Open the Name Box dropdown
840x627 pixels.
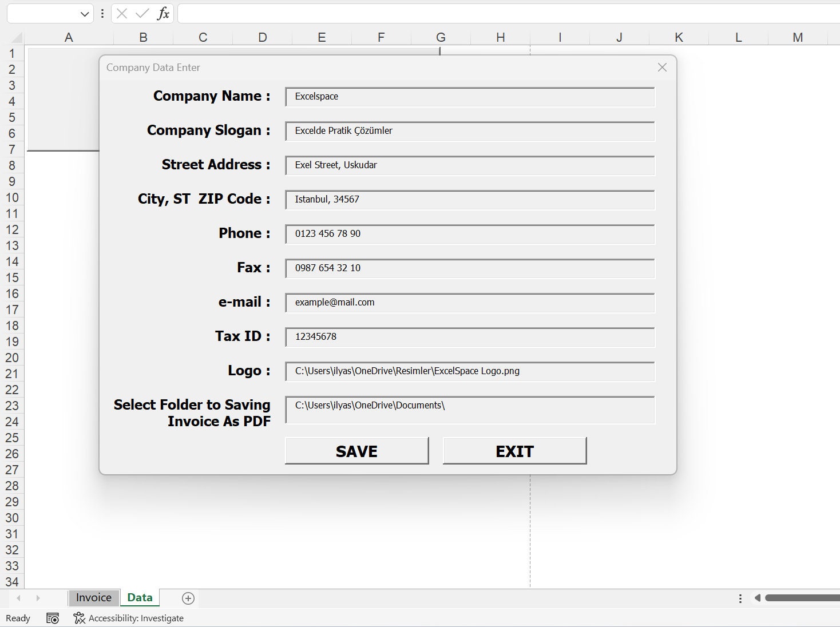click(x=84, y=14)
